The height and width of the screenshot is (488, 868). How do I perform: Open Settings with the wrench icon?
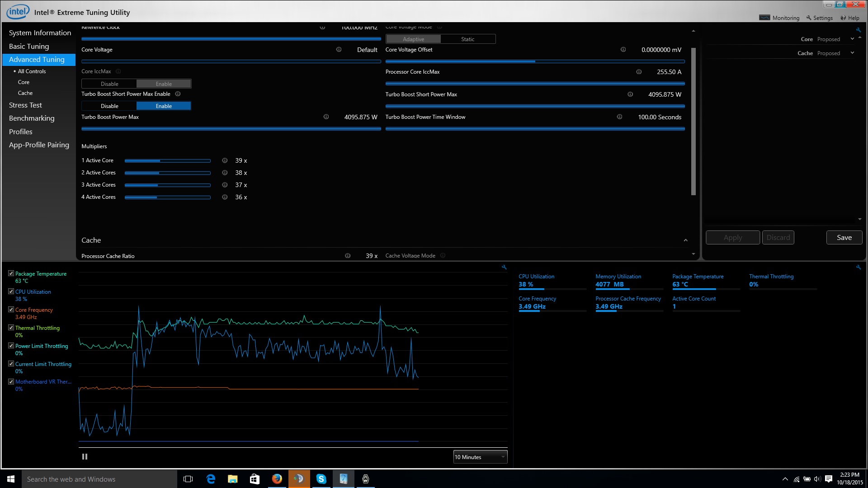coord(809,18)
